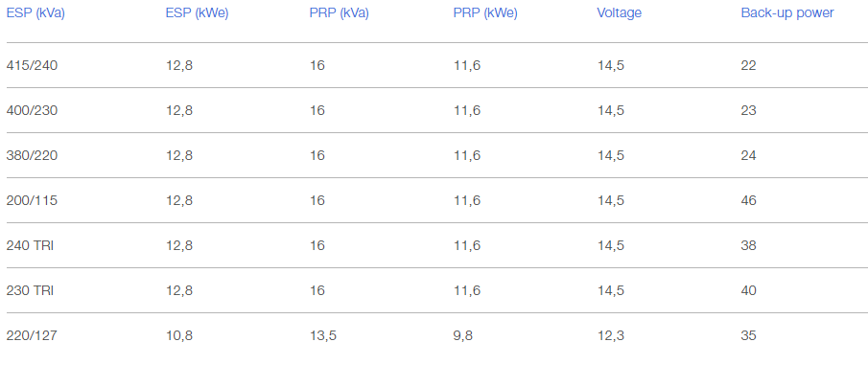Viewport: 868px width, 365px height.
Task: Click the 13,5 value in last row
Action: [x=322, y=335]
